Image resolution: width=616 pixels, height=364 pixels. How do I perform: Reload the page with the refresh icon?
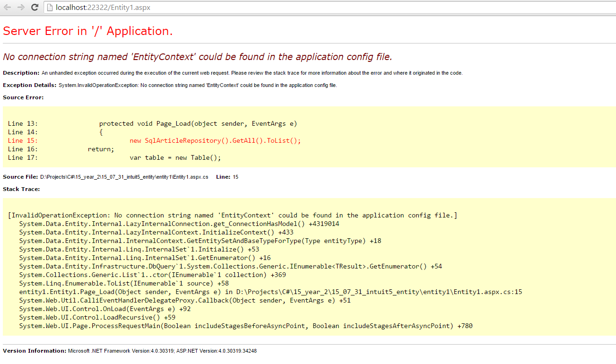pos(35,7)
